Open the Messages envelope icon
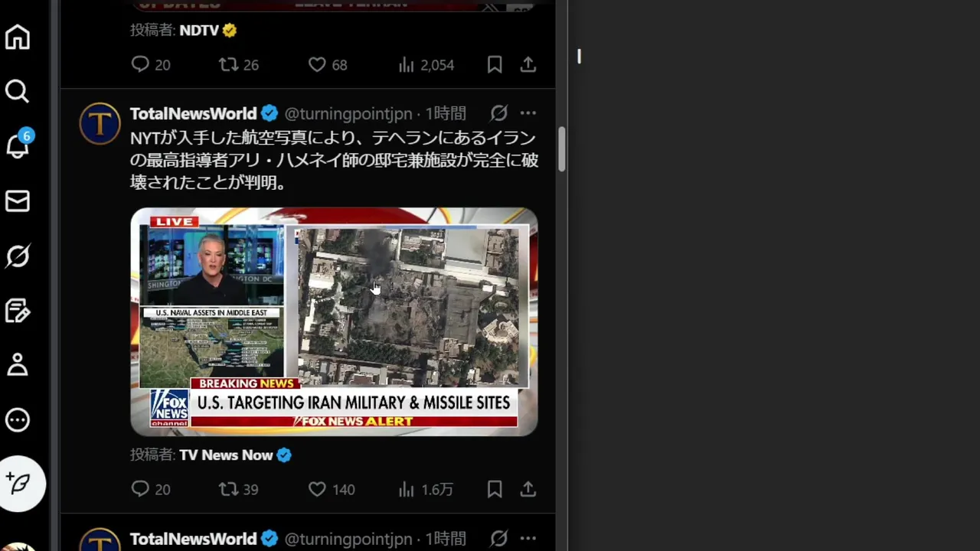Screen dimensions: 980x551 (x=18, y=201)
